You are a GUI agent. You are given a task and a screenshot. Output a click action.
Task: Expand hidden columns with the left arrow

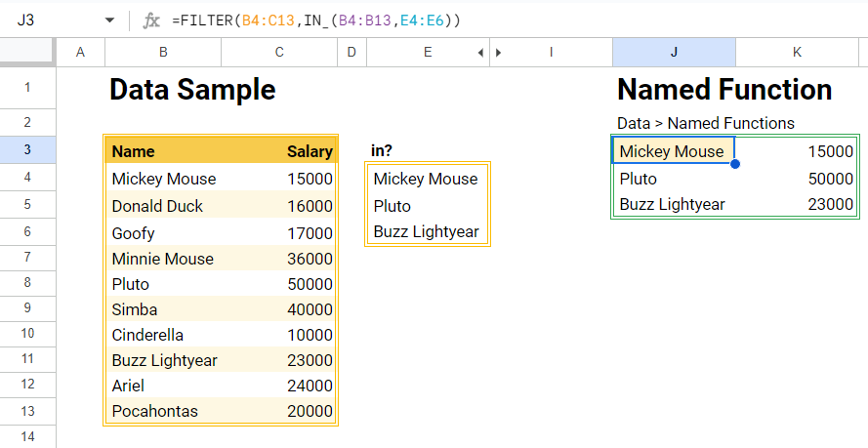point(480,53)
